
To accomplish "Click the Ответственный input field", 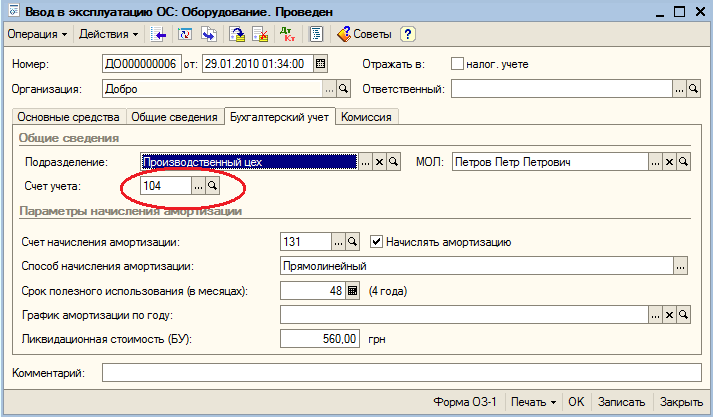I will point(562,89).
